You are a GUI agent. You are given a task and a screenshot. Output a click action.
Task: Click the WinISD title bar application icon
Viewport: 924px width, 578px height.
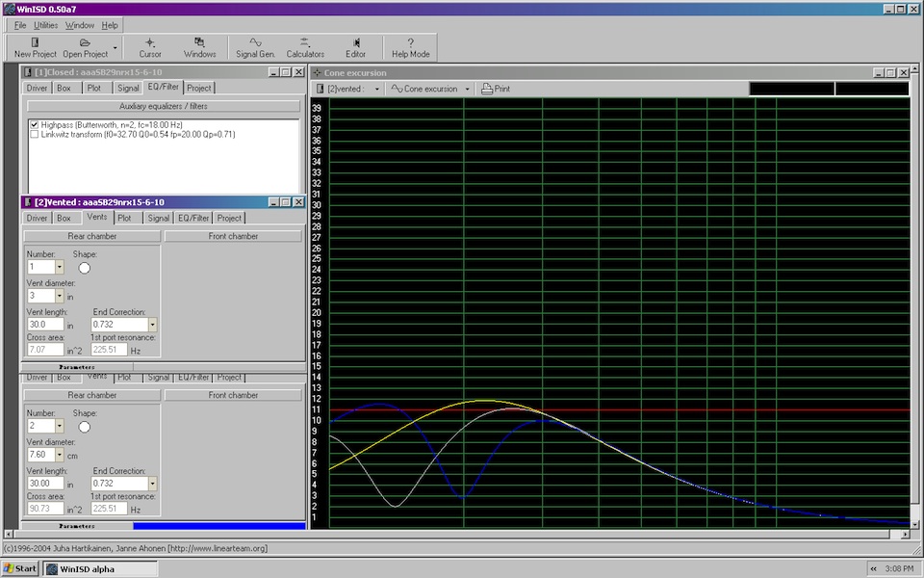click(x=9, y=9)
